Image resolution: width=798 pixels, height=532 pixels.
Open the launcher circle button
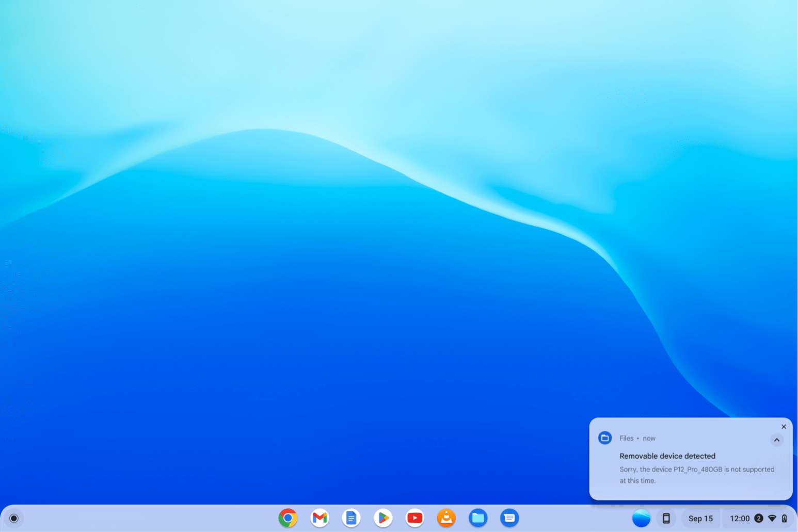coord(14,518)
